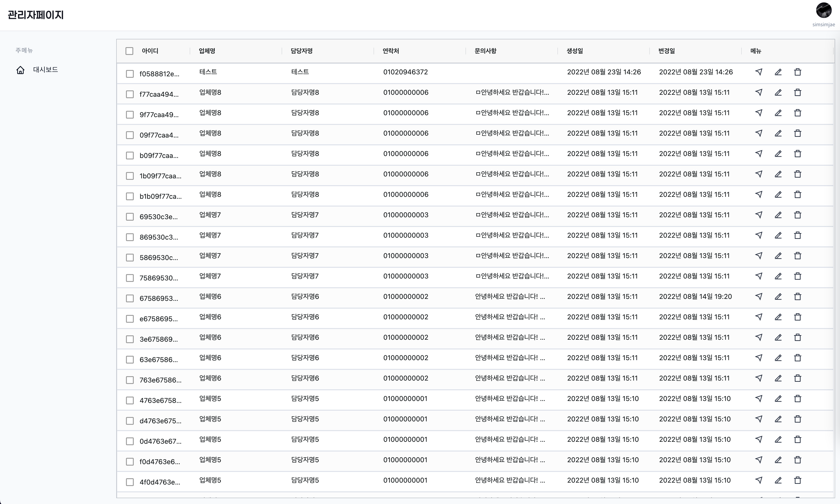Tick the checkbox for row 67586953
The height and width of the screenshot is (504, 840).
click(x=130, y=298)
